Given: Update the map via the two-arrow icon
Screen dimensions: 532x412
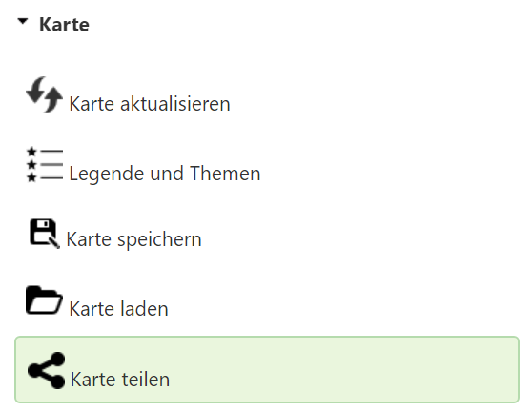Looking at the screenshot, I should (x=44, y=95).
